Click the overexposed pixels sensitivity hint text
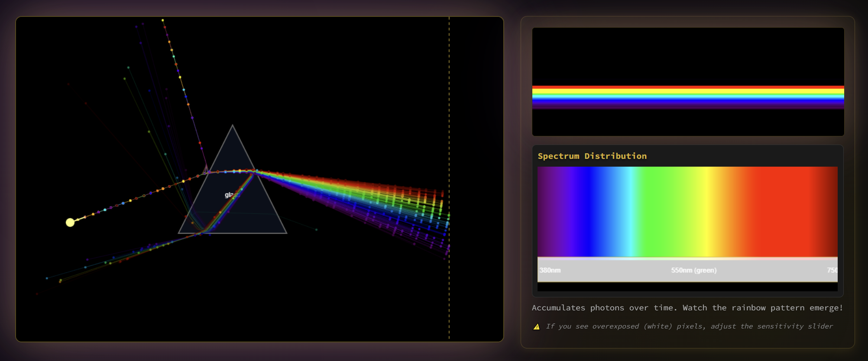868x361 pixels. click(x=689, y=326)
